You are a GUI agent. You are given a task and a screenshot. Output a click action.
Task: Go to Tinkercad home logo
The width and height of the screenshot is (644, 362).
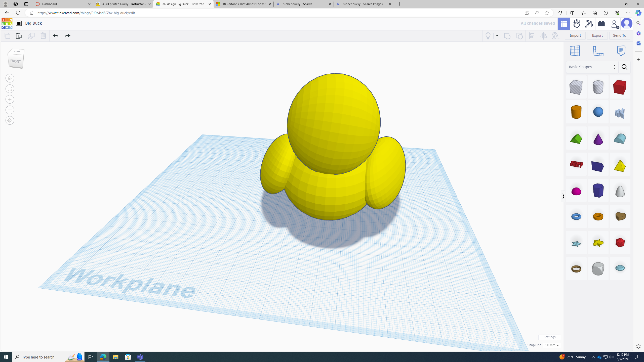tap(7, 24)
